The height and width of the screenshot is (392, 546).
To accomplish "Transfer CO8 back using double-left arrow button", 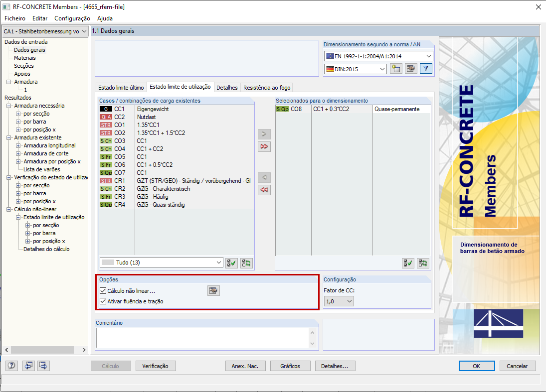I will tap(264, 190).
